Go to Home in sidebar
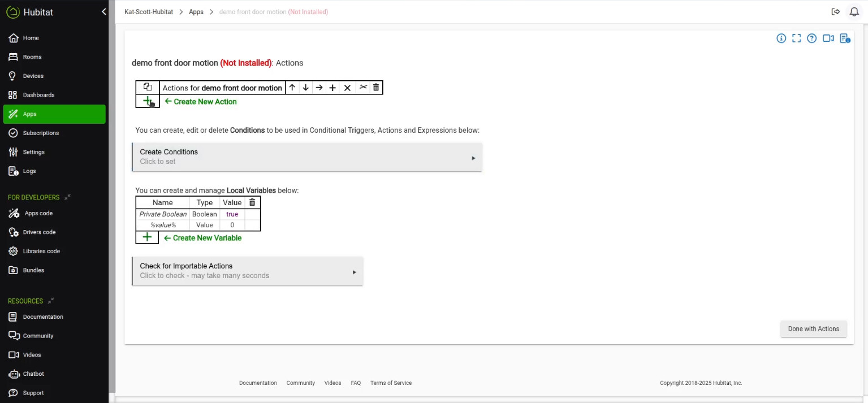The height and width of the screenshot is (403, 868). pyautogui.click(x=54, y=38)
